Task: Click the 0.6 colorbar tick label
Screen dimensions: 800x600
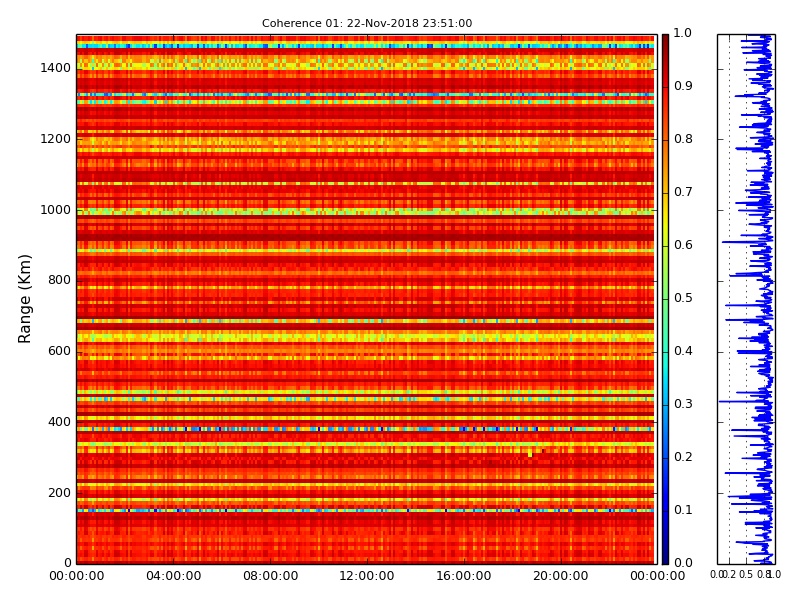Action: tap(683, 245)
